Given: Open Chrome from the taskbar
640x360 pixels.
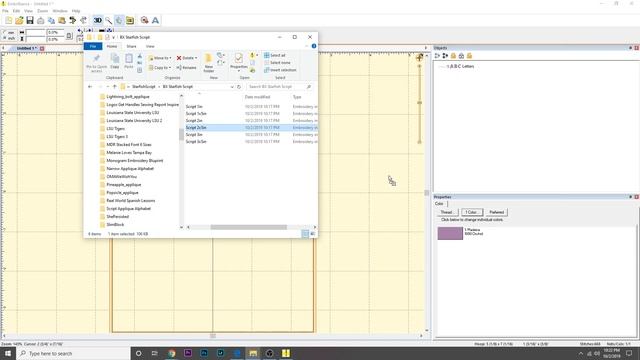Looking at the screenshot, I should coord(171,353).
